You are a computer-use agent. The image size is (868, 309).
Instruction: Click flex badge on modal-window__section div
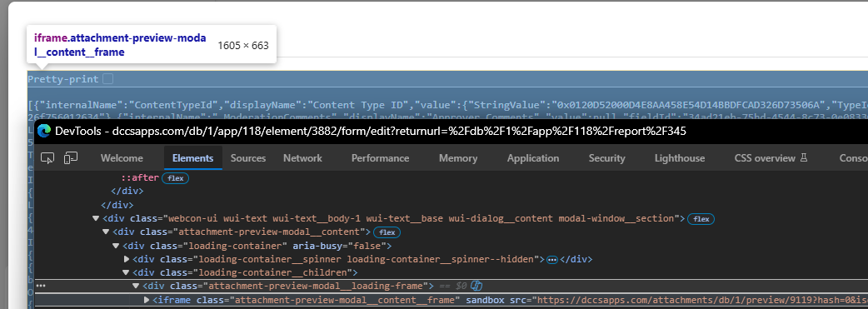point(701,219)
